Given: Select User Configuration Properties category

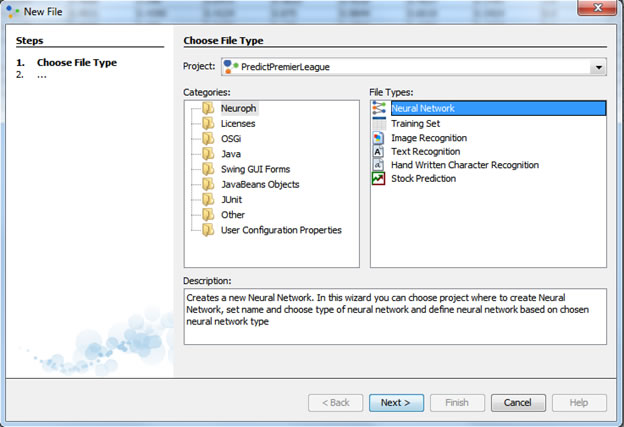Looking at the screenshot, I should point(281,230).
